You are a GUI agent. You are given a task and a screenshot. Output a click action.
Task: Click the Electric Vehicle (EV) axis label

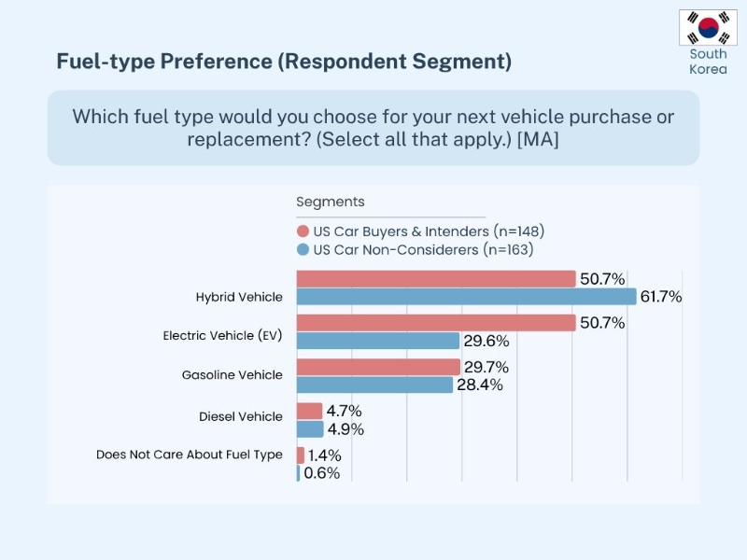point(222,336)
